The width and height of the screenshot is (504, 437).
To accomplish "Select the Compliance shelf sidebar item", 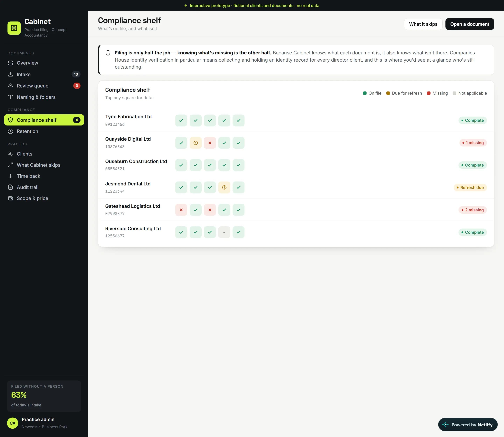I will (x=44, y=120).
